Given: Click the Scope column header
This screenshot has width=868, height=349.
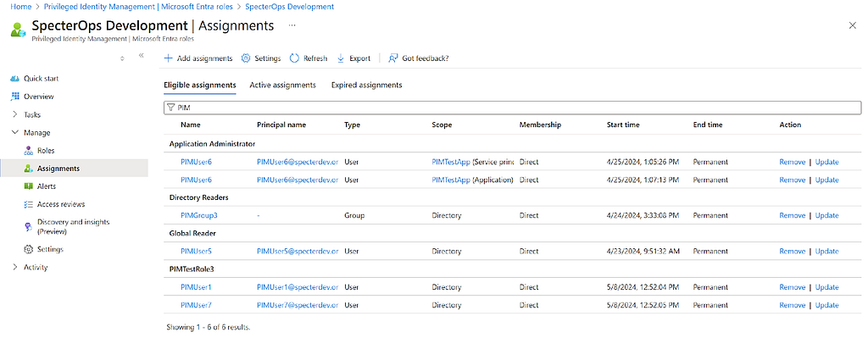Looking at the screenshot, I should pyautogui.click(x=442, y=125).
